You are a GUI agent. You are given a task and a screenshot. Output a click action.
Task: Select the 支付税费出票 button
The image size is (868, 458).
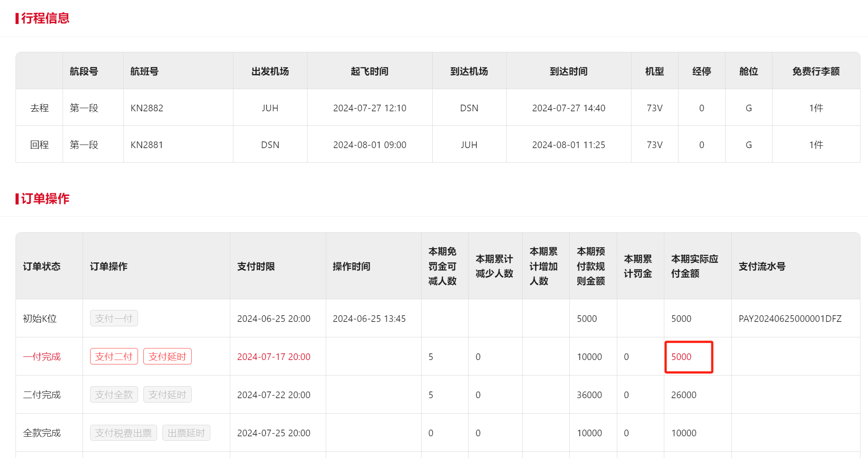[x=123, y=433]
